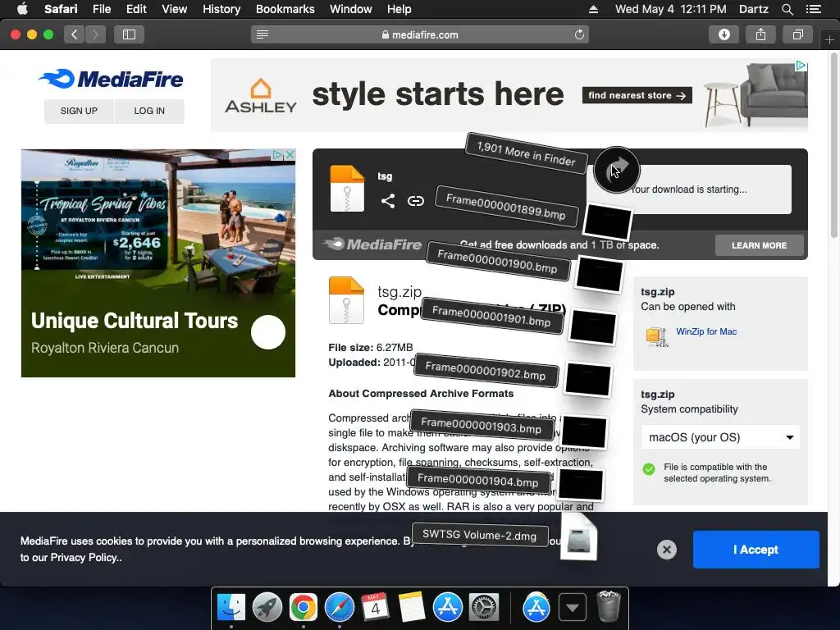Screen dimensions: 840x630
Task: Select Frame0000001899.bmp in downloads stack
Action: pos(505,207)
